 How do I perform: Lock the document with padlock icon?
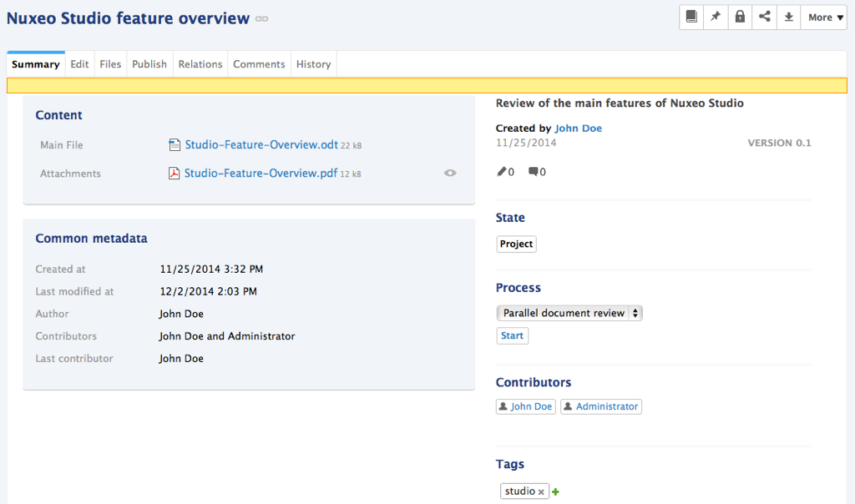pyautogui.click(x=740, y=17)
